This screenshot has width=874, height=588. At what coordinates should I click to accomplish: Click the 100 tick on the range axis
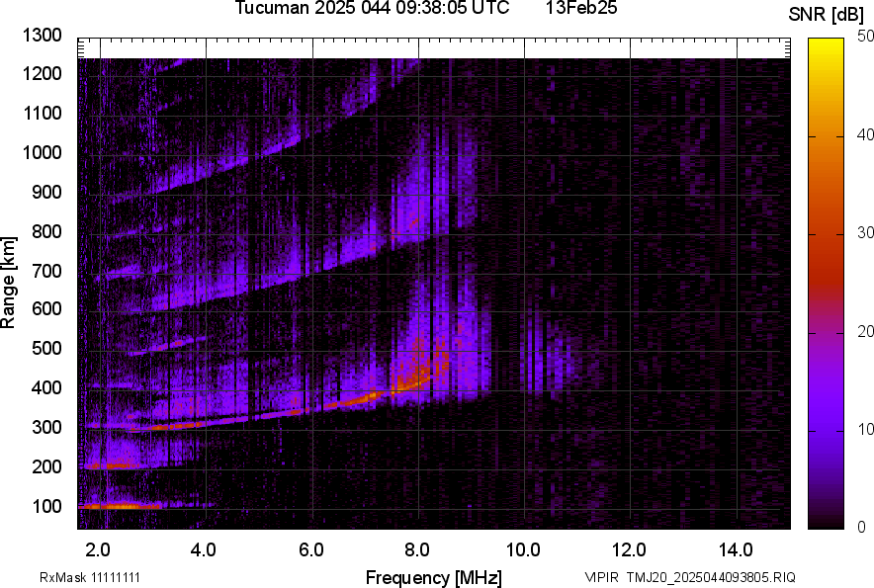[x=47, y=506]
